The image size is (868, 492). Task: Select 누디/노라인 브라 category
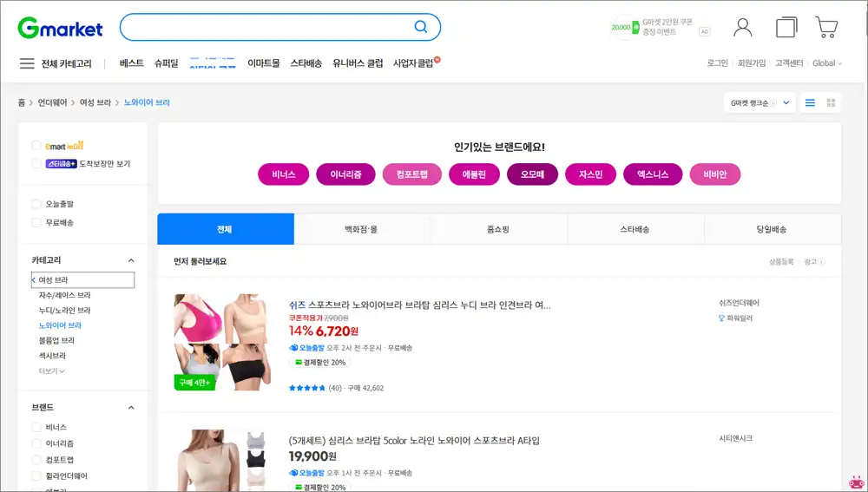64,311
